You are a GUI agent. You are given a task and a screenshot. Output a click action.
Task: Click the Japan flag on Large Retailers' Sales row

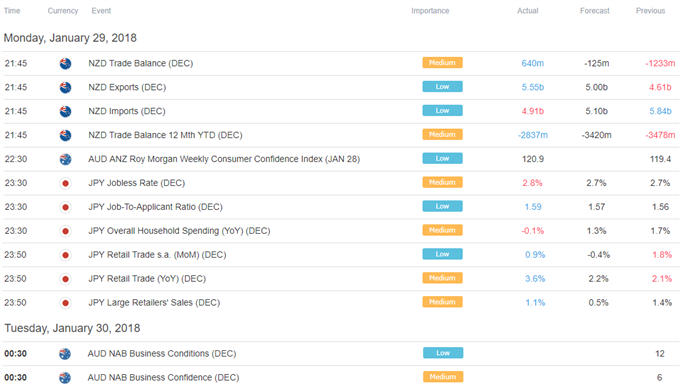65,303
